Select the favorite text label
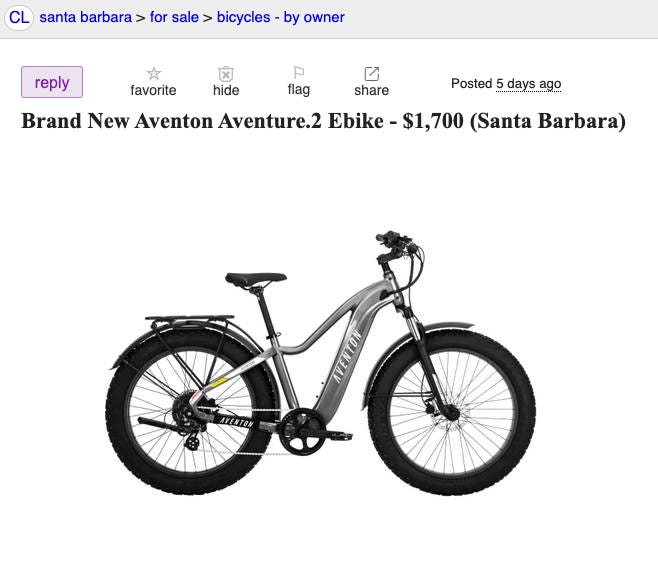The image size is (658, 566). [153, 90]
